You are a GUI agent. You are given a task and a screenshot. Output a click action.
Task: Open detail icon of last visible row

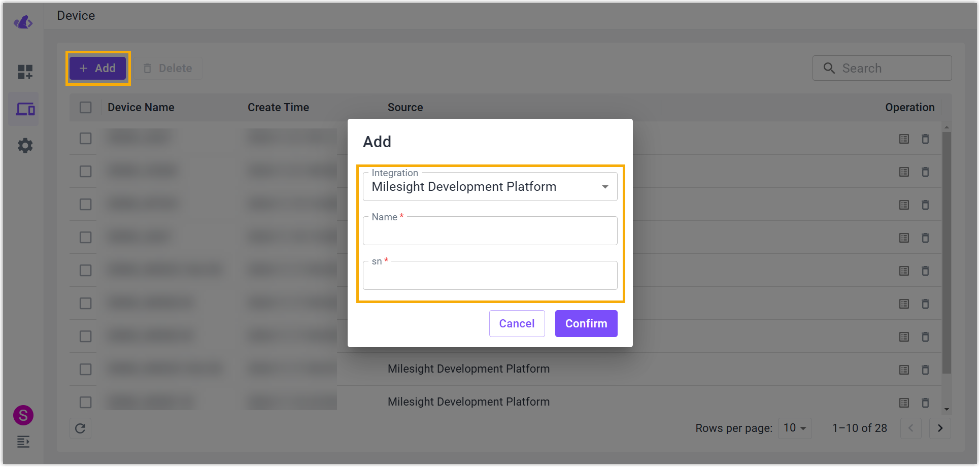(904, 403)
